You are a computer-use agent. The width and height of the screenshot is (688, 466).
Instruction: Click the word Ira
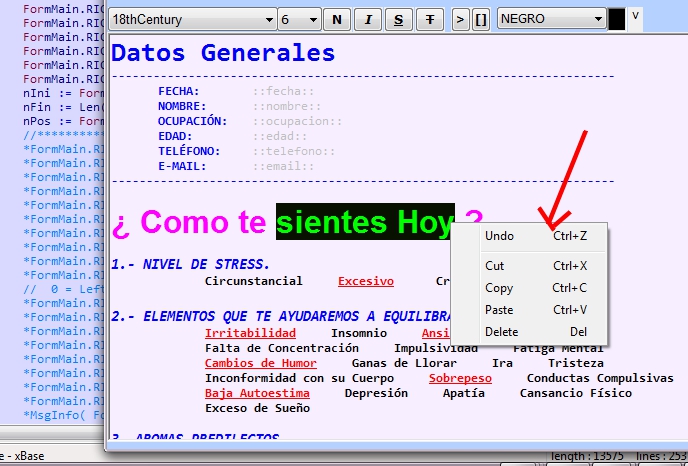(x=502, y=363)
